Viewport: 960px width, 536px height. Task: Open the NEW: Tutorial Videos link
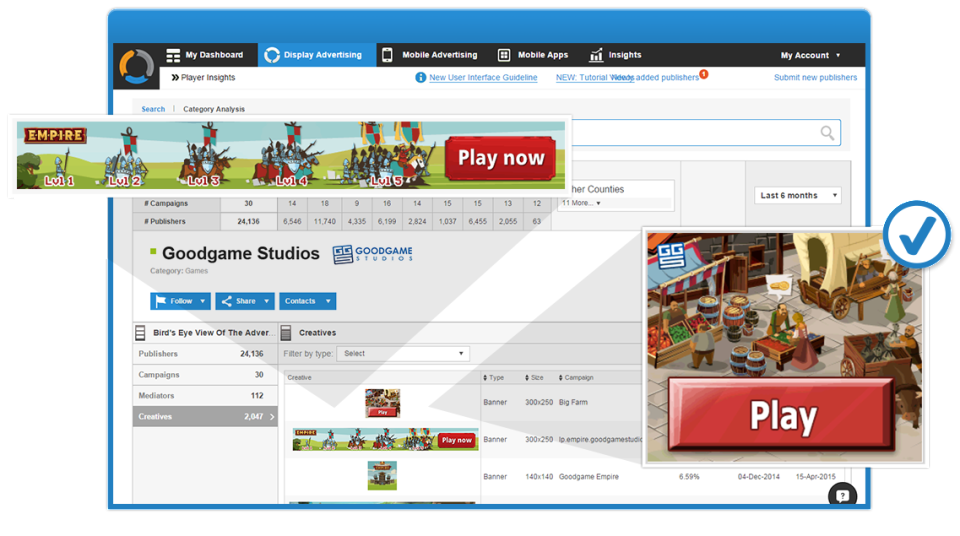click(x=594, y=78)
